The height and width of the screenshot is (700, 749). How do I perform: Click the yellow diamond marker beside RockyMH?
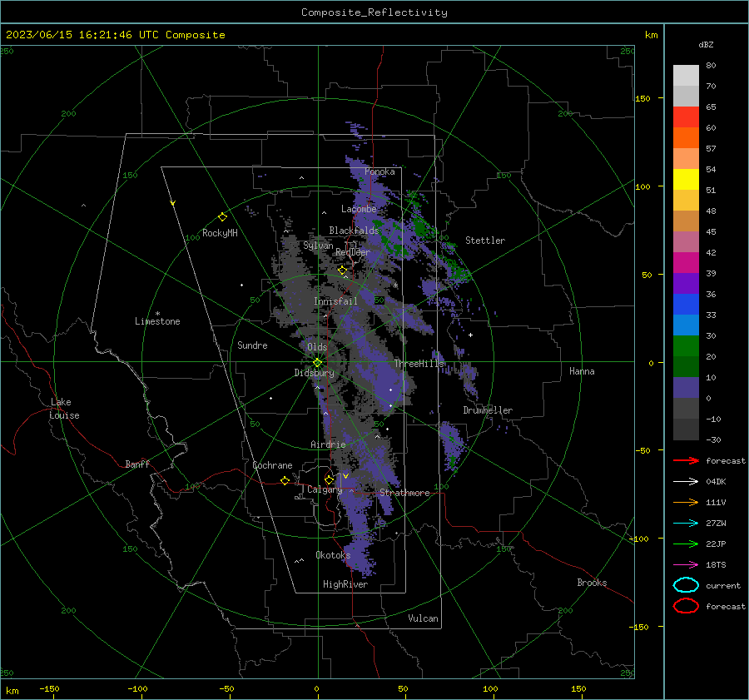pyautogui.click(x=222, y=217)
